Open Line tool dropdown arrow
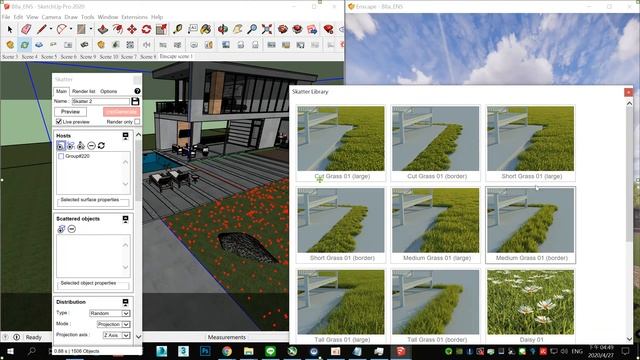 [x=51, y=29]
